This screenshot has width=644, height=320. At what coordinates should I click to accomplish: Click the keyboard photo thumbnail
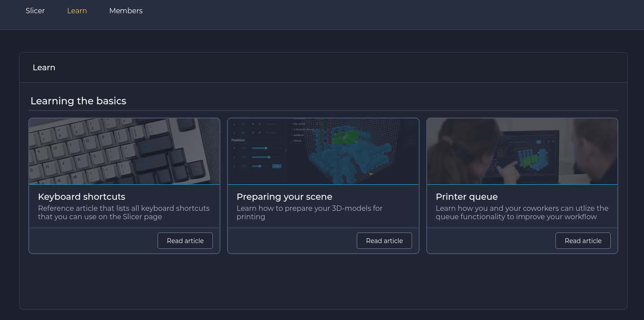pos(124,151)
